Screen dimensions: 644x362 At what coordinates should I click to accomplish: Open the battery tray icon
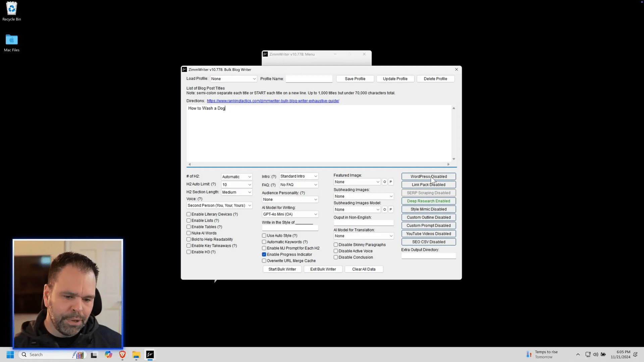coord(603,355)
